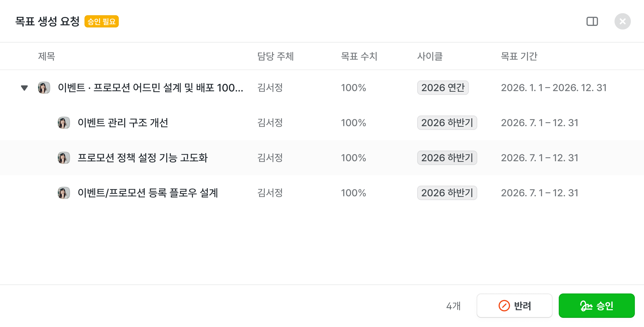Open the 이벤트 관리 구조 개선 goal
644x327 pixels.
coord(123,123)
